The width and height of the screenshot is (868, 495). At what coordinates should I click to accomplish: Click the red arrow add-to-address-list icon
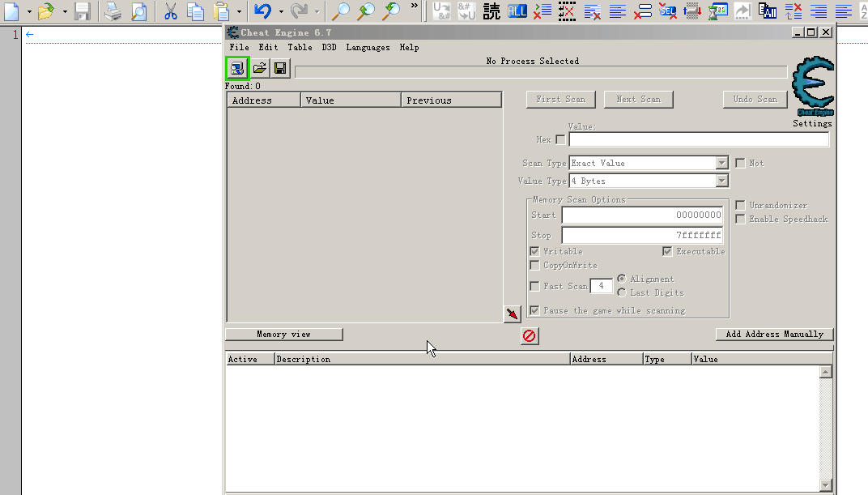coord(512,314)
